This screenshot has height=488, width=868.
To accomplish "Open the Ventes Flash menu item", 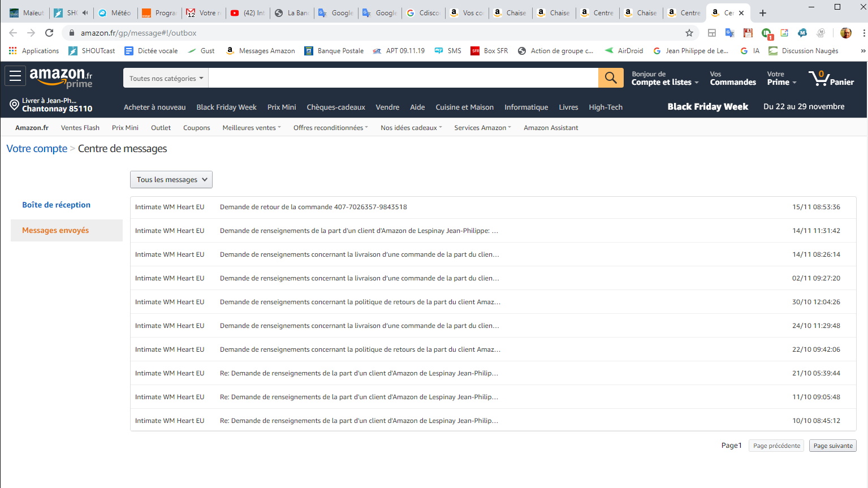I will coord(80,128).
